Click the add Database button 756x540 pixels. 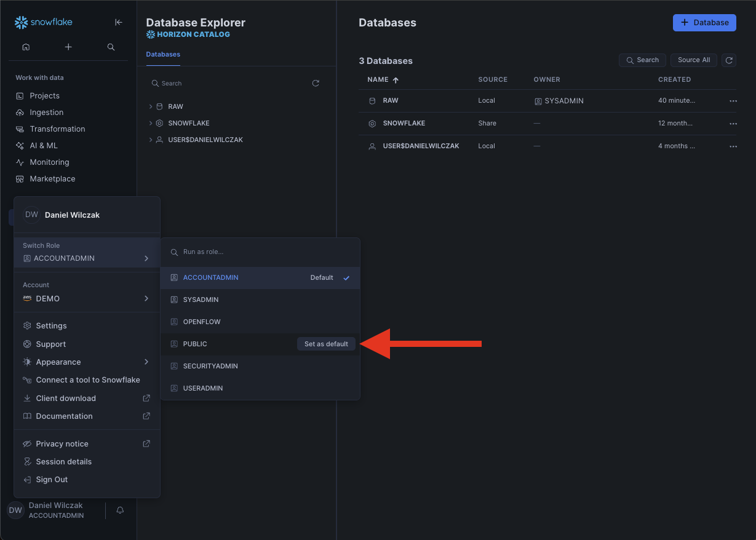[x=704, y=22]
